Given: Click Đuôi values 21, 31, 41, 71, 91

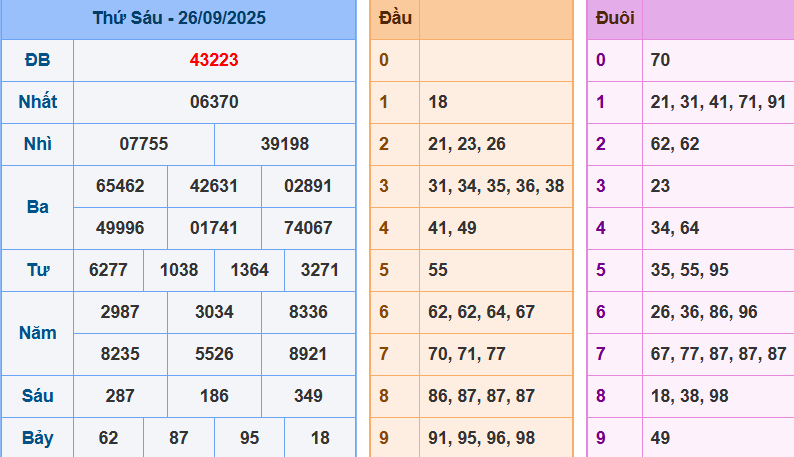Looking at the screenshot, I should 717,102.
